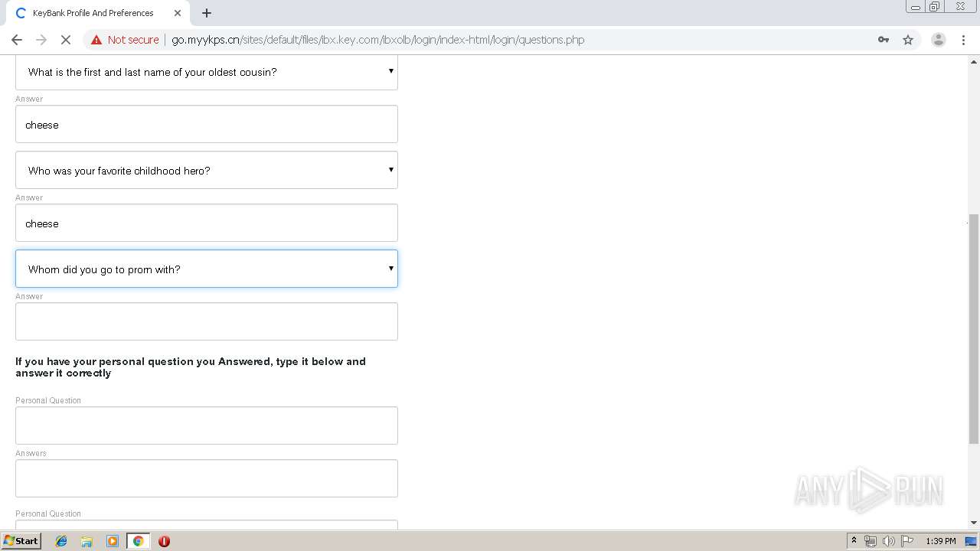Click the volume speaker tray icon

click(888, 541)
